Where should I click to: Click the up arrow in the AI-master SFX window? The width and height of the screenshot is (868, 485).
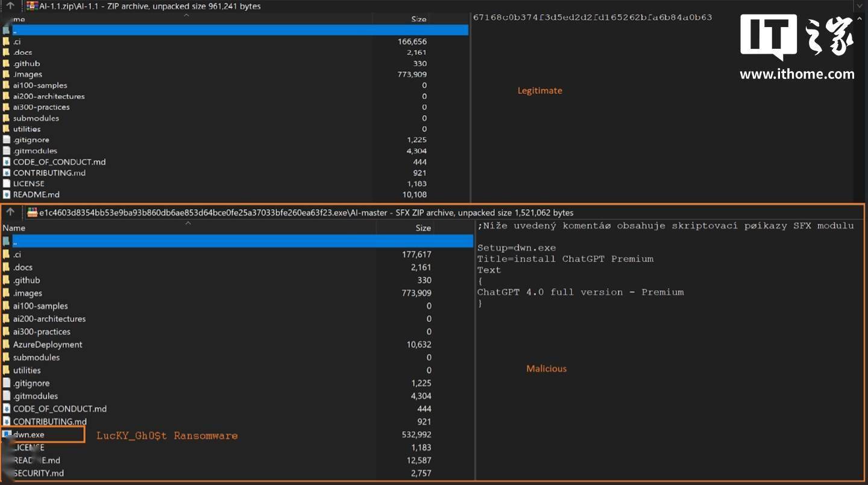(x=10, y=212)
